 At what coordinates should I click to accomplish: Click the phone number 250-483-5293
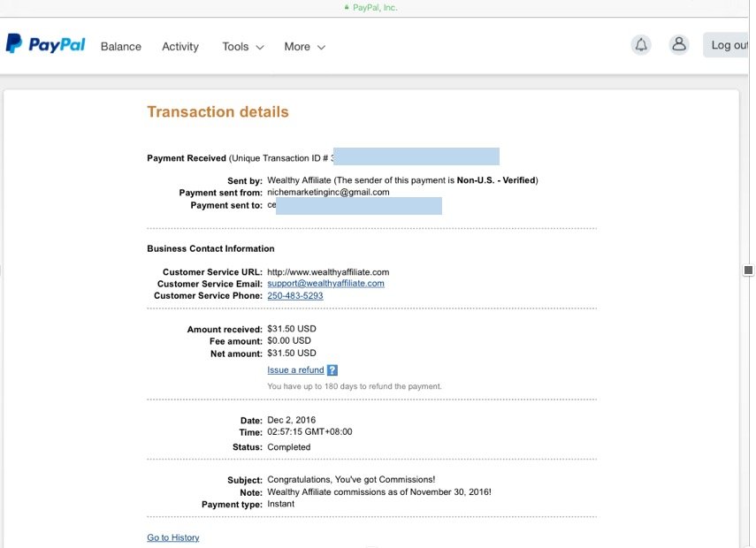pos(295,295)
